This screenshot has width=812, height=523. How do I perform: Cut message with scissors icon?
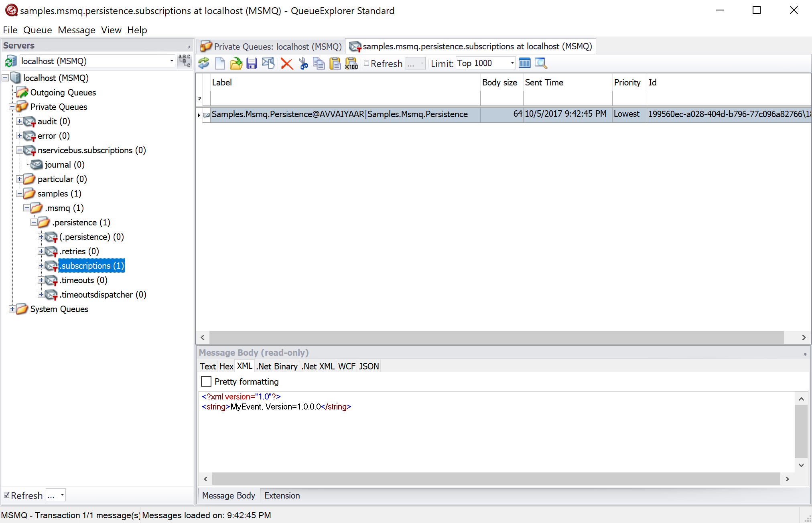[x=304, y=63]
